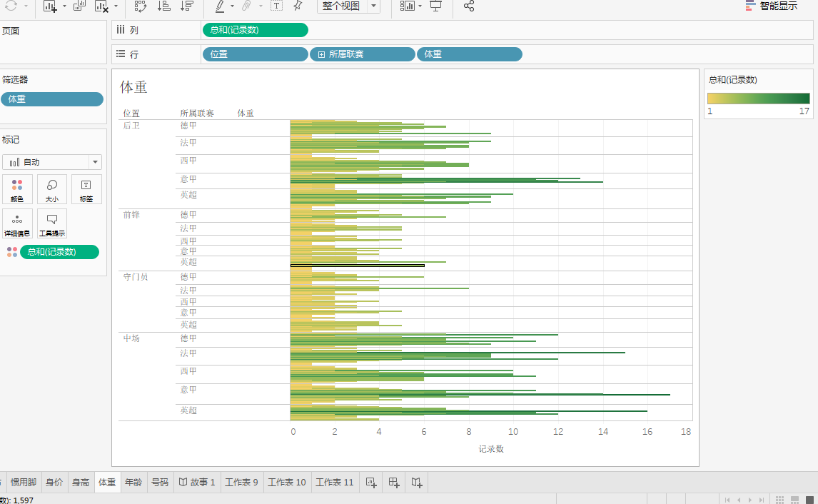Open the 故事 1 story tab

pyautogui.click(x=197, y=483)
